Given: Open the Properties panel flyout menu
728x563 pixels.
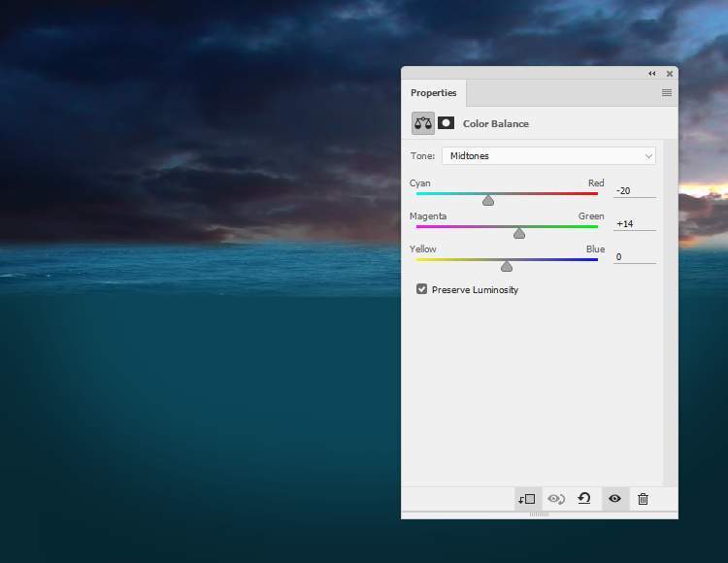Looking at the screenshot, I should pos(666,93).
